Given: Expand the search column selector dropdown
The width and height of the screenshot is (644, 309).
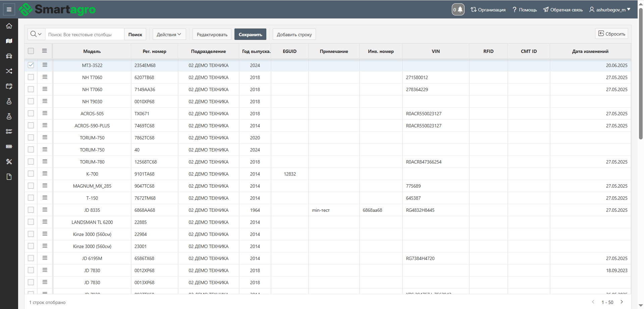Looking at the screenshot, I should [36, 34].
